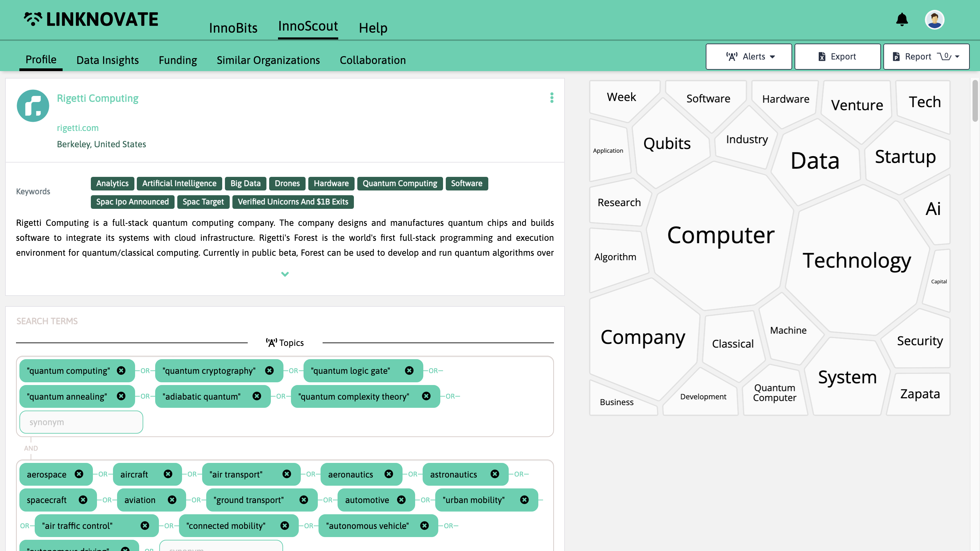Focus the synonym input in Topics group
The width and height of the screenshot is (980, 551).
(81, 422)
